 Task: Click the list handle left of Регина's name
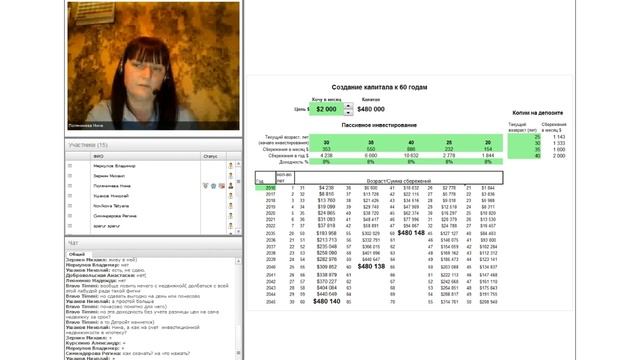click(x=70, y=216)
